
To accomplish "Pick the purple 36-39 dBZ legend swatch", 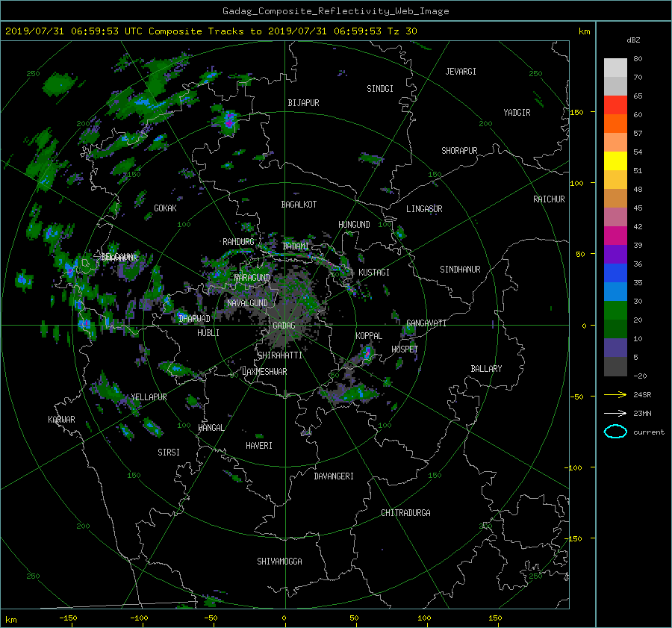I will tap(615, 255).
